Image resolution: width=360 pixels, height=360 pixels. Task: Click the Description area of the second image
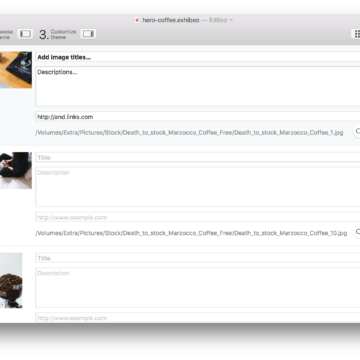point(198,187)
